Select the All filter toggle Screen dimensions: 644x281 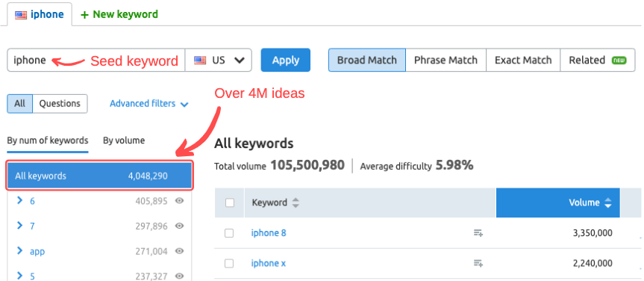coord(19,104)
